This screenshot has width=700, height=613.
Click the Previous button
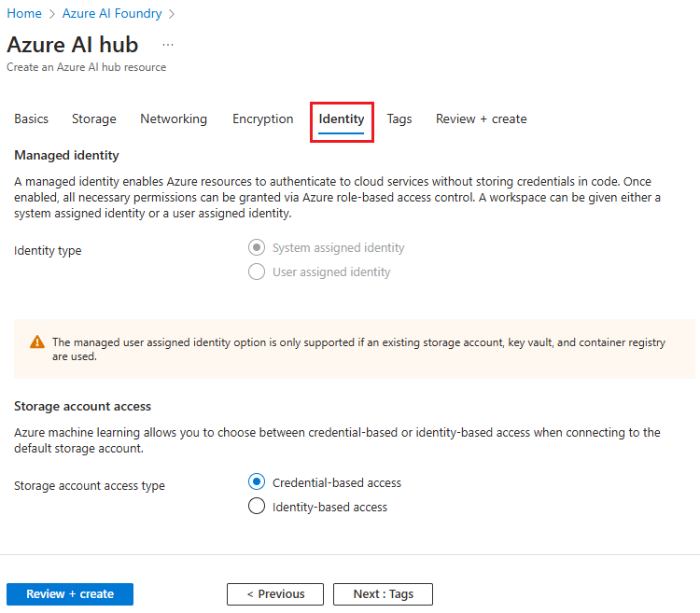pyautogui.click(x=275, y=594)
